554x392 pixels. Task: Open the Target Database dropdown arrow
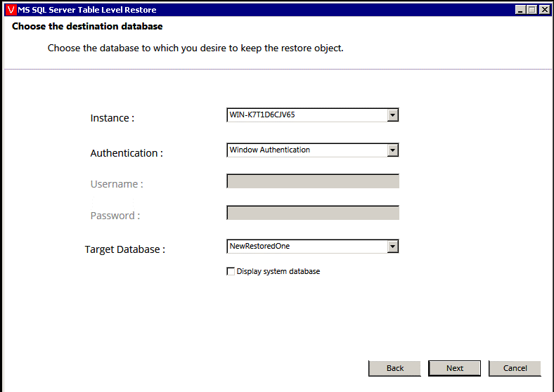point(392,247)
